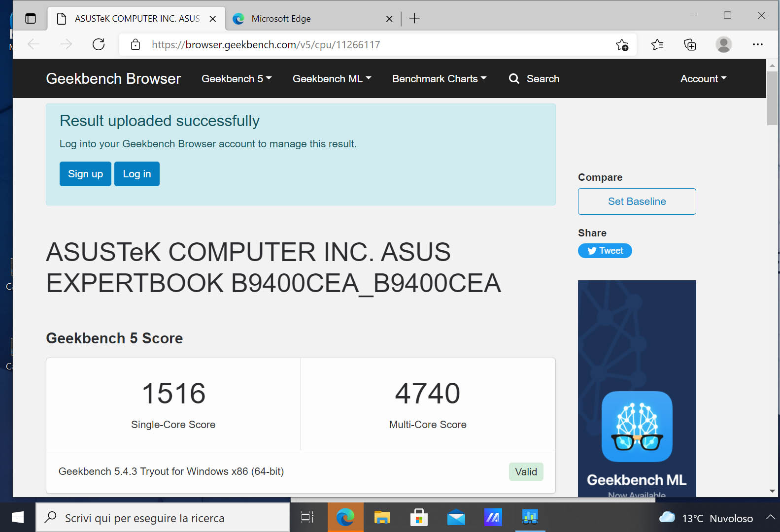Open the blue slashed app icon in taskbar
The height and width of the screenshot is (532, 780).
coord(493,517)
